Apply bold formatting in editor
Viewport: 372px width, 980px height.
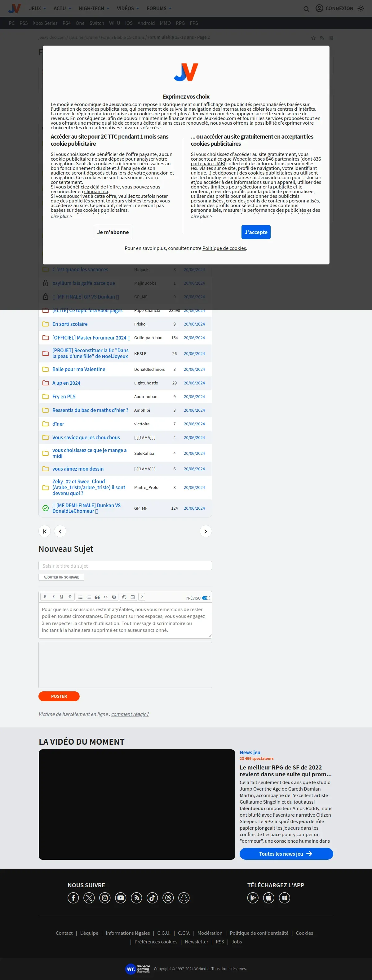(45, 597)
